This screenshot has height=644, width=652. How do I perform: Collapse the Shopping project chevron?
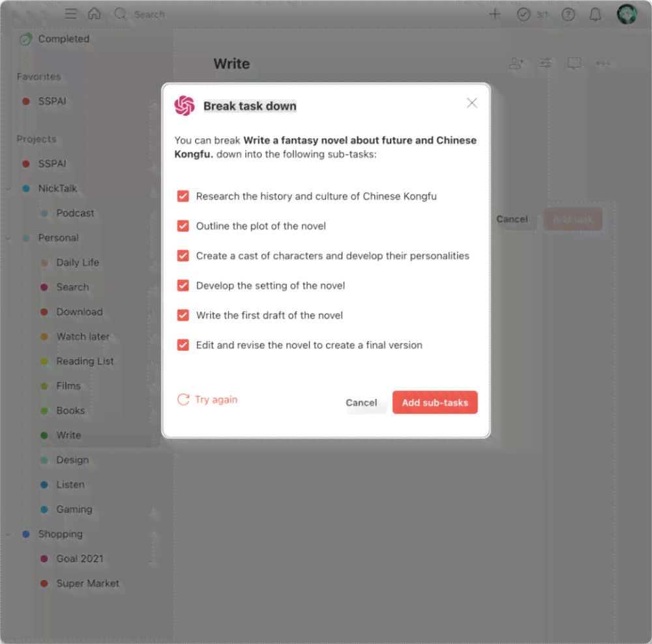[8, 534]
